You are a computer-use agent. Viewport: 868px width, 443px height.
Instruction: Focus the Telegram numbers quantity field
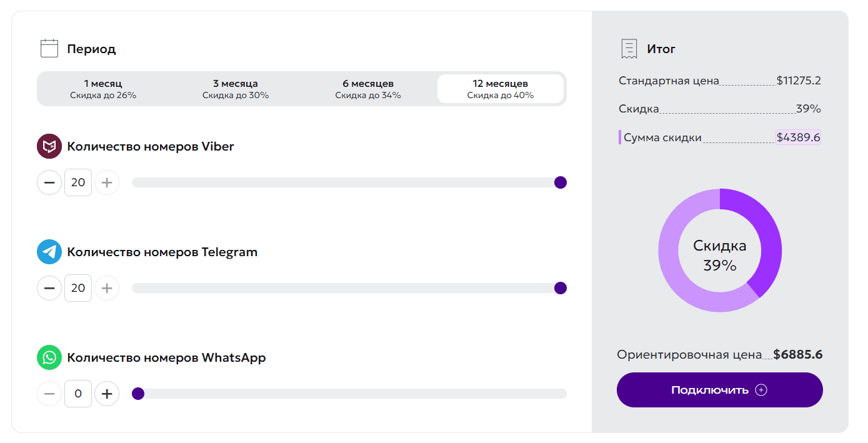(78, 288)
